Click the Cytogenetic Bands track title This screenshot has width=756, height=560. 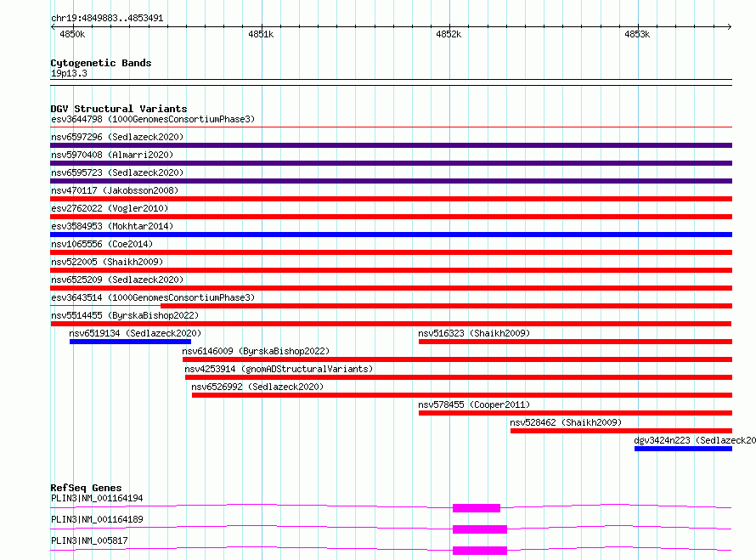101,63
